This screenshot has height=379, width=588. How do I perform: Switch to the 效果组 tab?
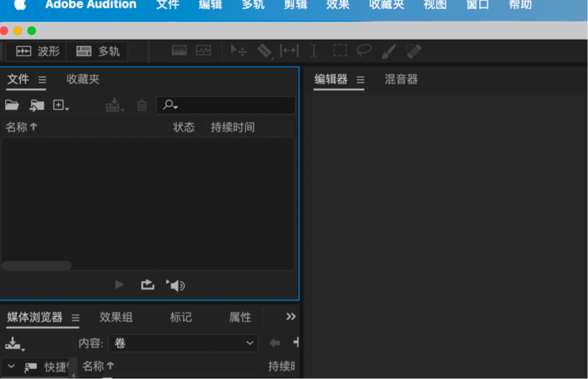point(116,317)
